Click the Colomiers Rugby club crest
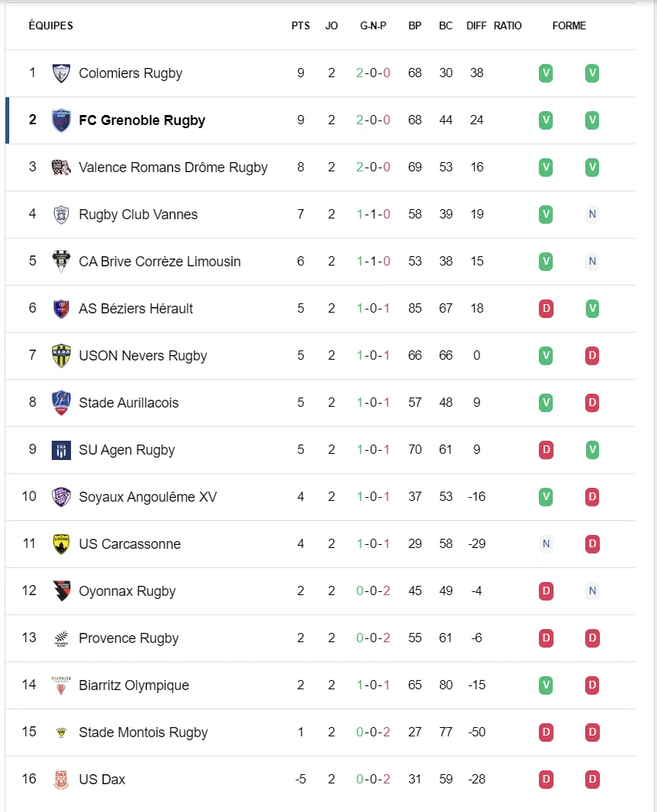Screen dimensions: 657x812 pyautogui.click(x=61, y=73)
